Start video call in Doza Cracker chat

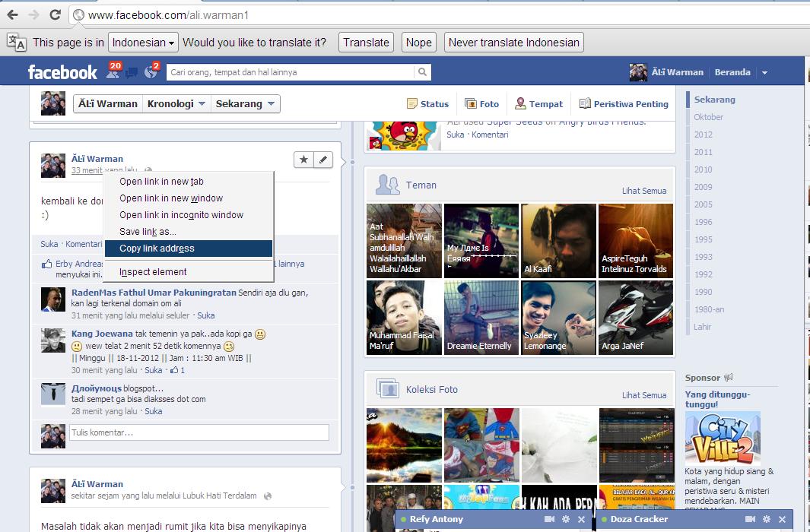[x=750, y=519]
